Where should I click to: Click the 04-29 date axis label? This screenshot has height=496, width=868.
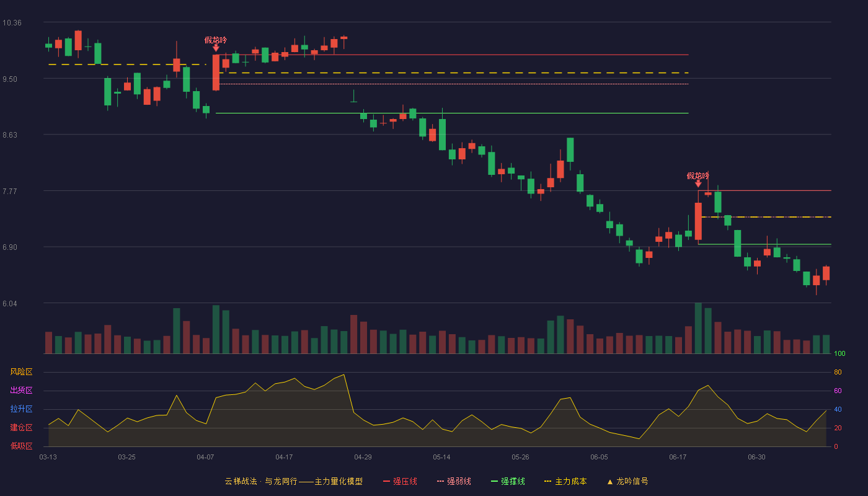point(363,457)
